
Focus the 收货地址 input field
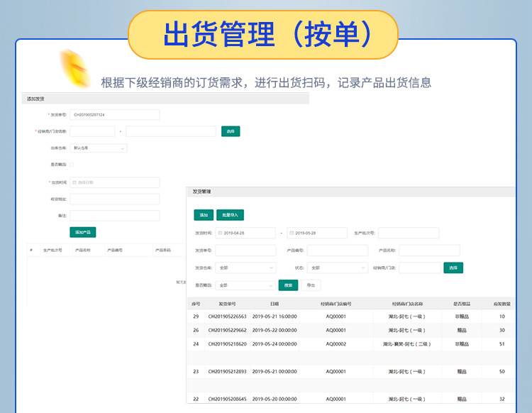(115, 199)
